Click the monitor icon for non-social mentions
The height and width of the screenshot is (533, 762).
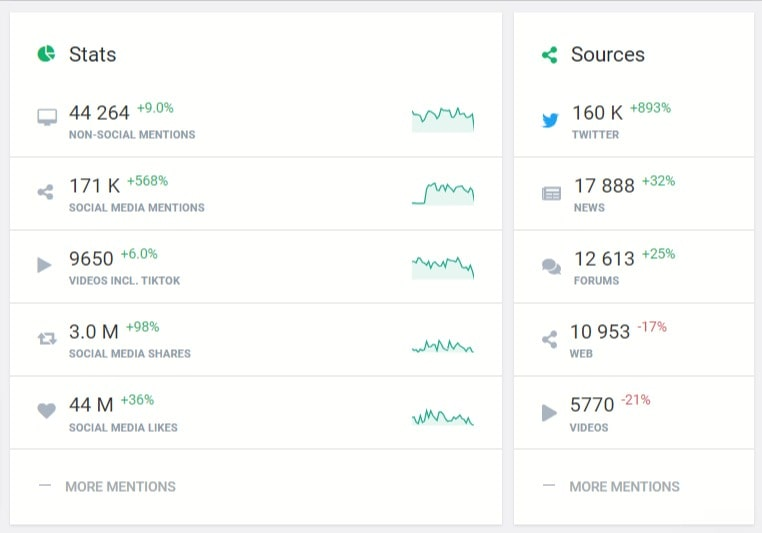coord(46,119)
